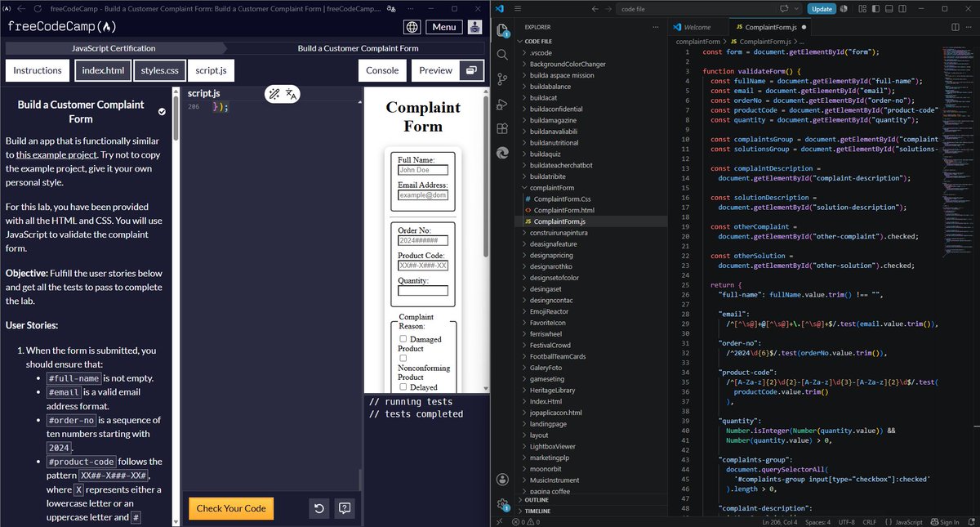The height and width of the screenshot is (527, 980).
Task: Open the freeCodeCamp language globe button
Action: 412,27
